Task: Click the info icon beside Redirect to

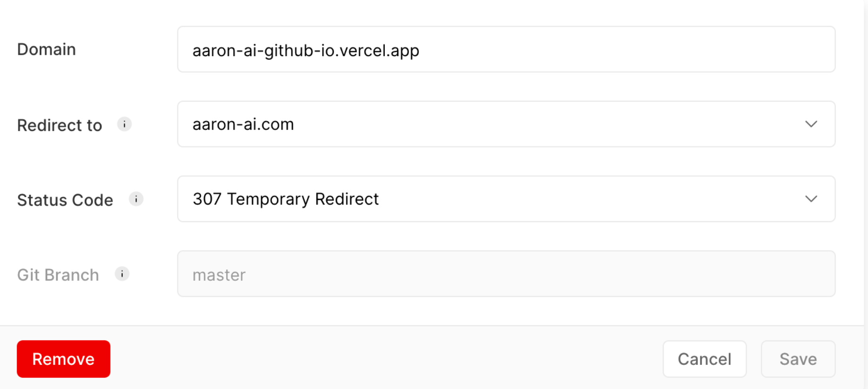Action: click(124, 124)
